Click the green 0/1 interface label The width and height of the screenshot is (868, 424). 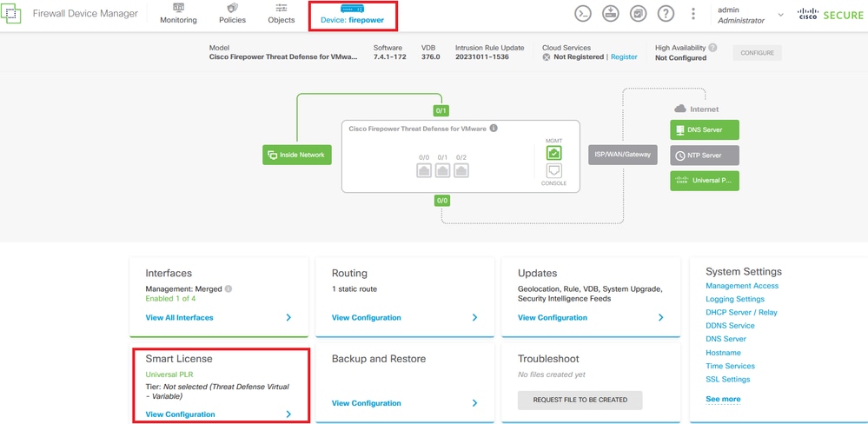[441, 110]
